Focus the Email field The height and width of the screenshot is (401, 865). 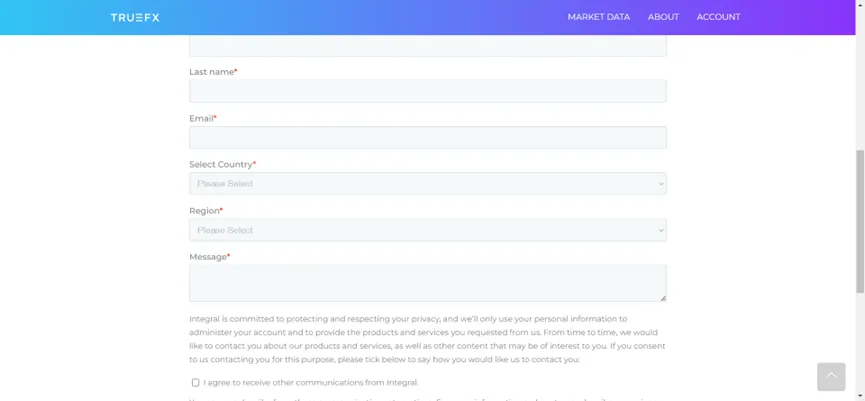(428, 137)
